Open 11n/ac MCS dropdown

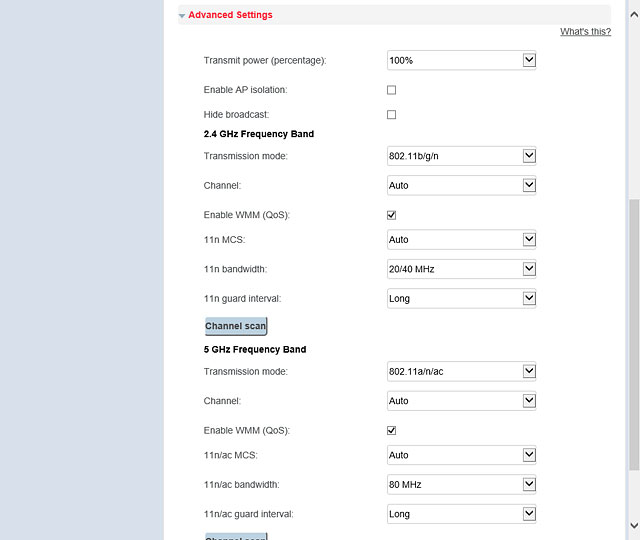click(x=461, y=455)
